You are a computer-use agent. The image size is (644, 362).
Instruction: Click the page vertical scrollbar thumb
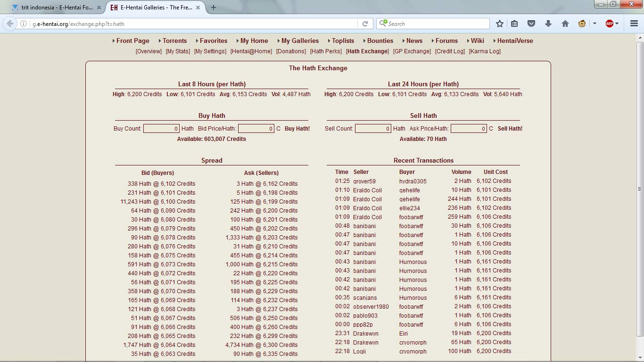640,189
